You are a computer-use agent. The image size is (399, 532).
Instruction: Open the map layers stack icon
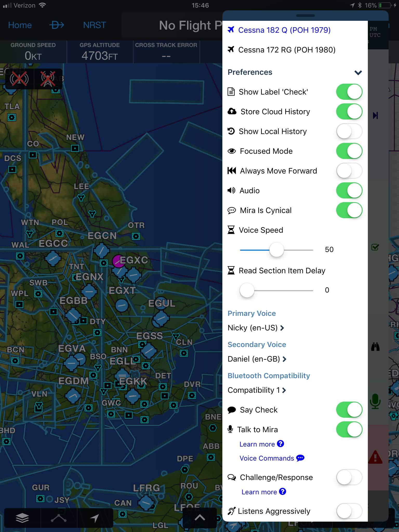click(x=22, y=518)
